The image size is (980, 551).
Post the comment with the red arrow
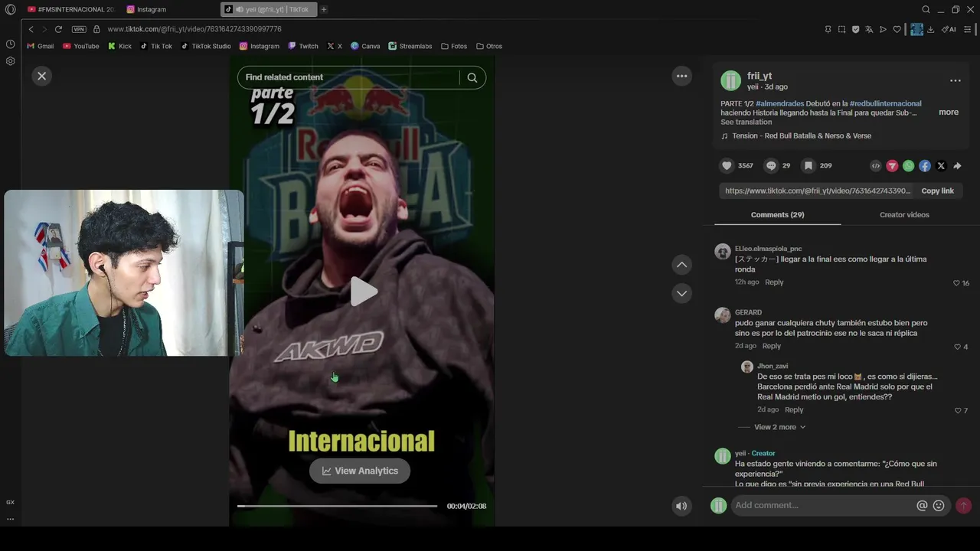[x=963, y=506]
